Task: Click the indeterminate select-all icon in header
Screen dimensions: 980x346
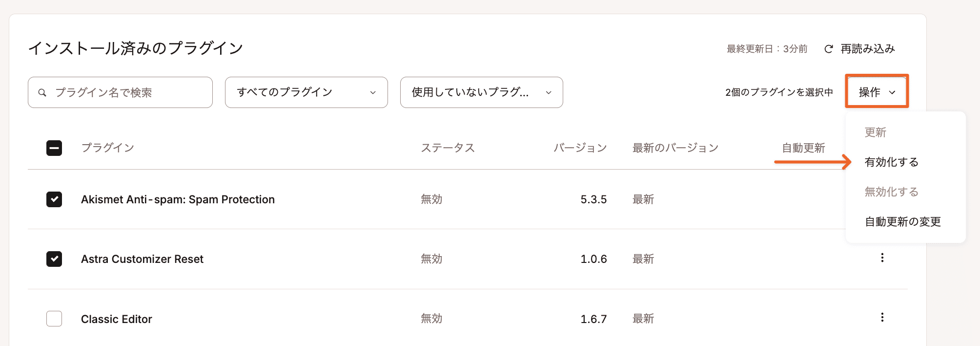Action: (x=54, y=148)
